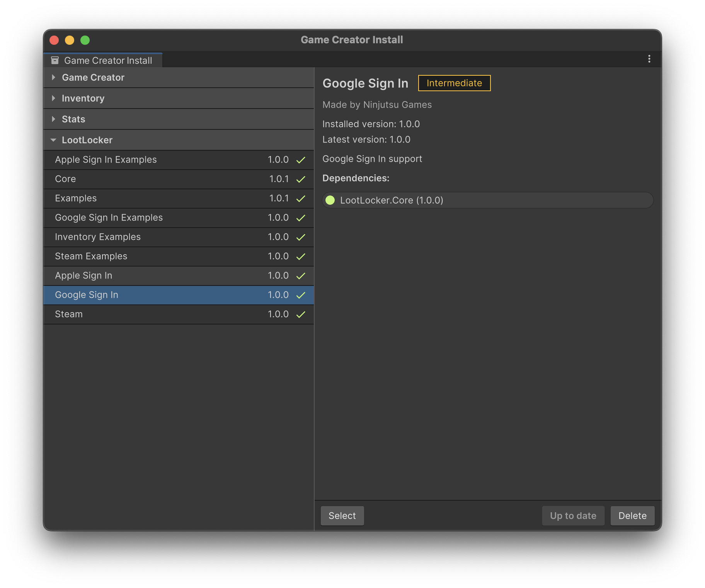The image size is (705, 588).
Task: Click the three-dot options menu icon
Action: pos(649,59)
